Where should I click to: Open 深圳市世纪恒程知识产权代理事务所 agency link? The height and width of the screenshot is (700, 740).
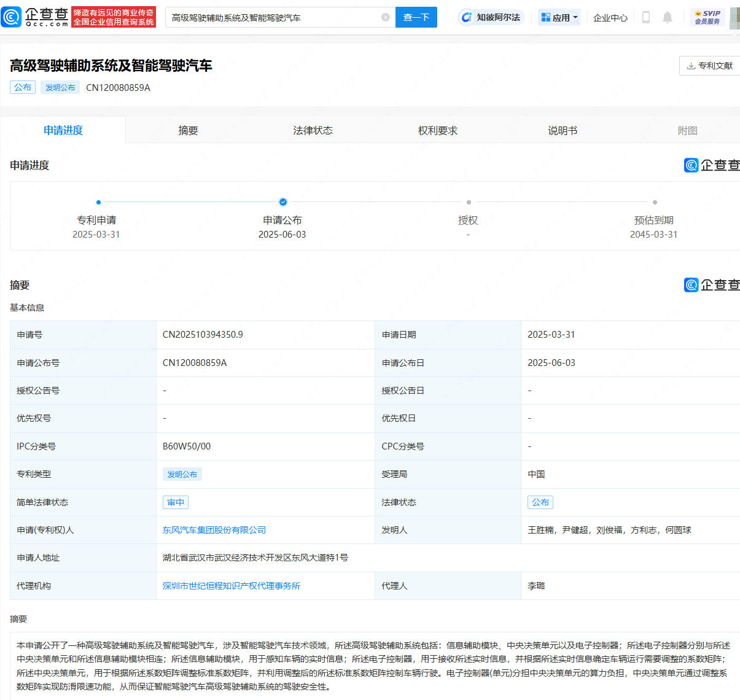[x=232, y=586]
